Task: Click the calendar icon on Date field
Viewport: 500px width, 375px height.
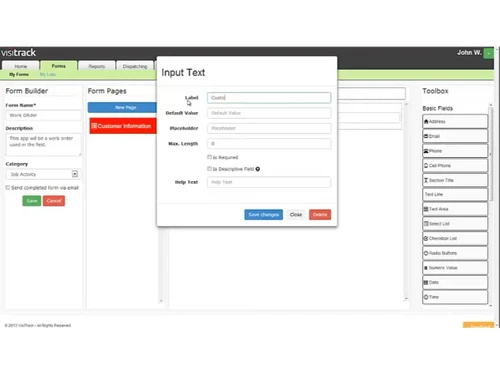Action: pyautogui.click(x=426, y=282)
